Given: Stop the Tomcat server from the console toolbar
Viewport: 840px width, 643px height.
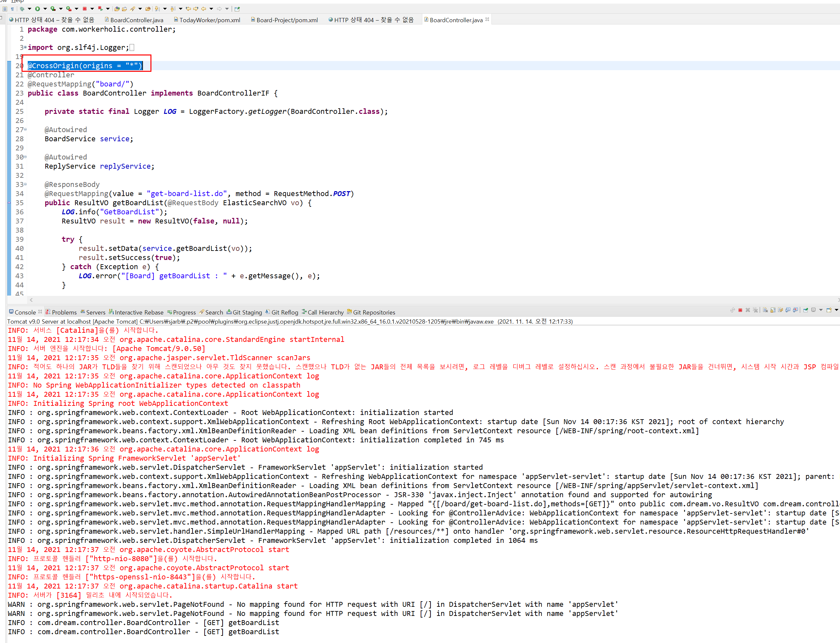Looking at the screenshot, I should [x=740, y=310].
